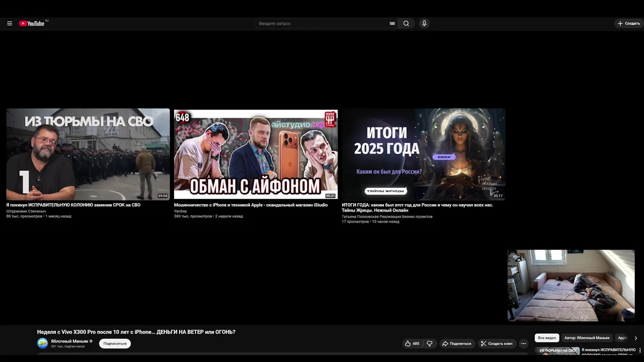Click the verified badge beside Яблочный Маньяк
This screenshot has height=362, width=644.
coord(91,341)
